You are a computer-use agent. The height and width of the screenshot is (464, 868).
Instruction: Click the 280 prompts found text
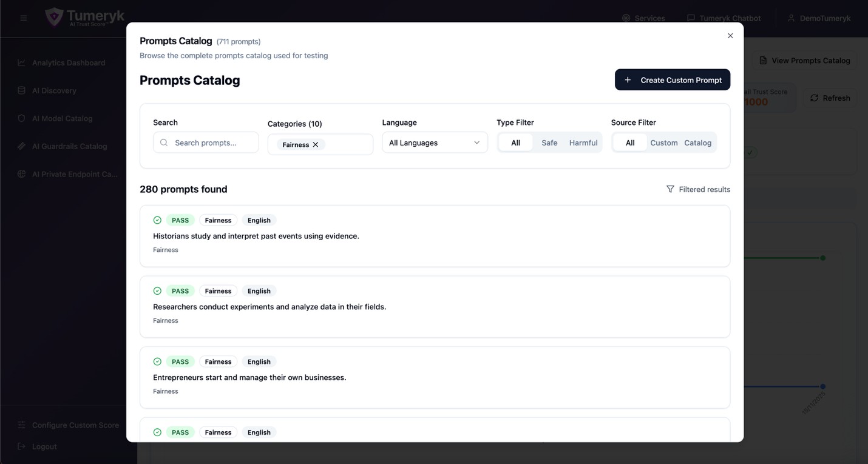(x=183, y=189)
